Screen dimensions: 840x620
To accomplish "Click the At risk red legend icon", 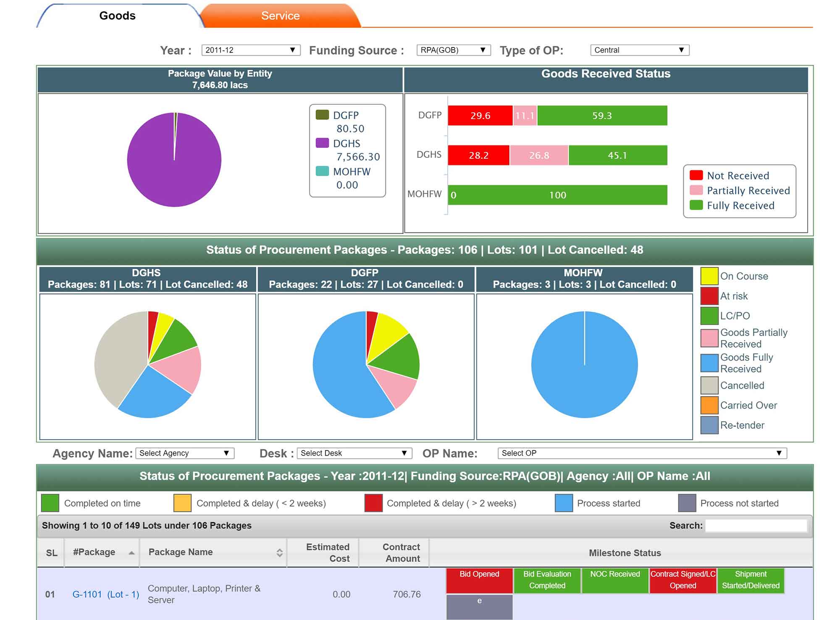I will (x=709, y=296).
